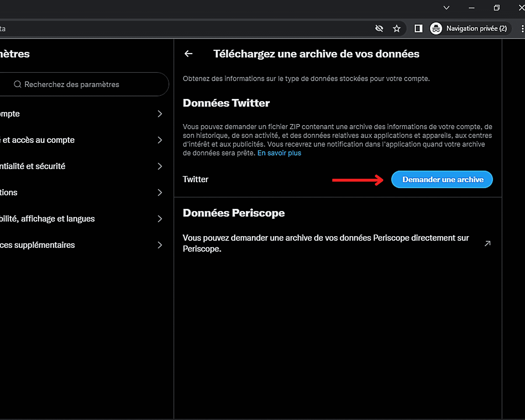The height and width of the screenshot is (420, 525).
Task: Open the En savoir plus link
Action: (279, 153)
